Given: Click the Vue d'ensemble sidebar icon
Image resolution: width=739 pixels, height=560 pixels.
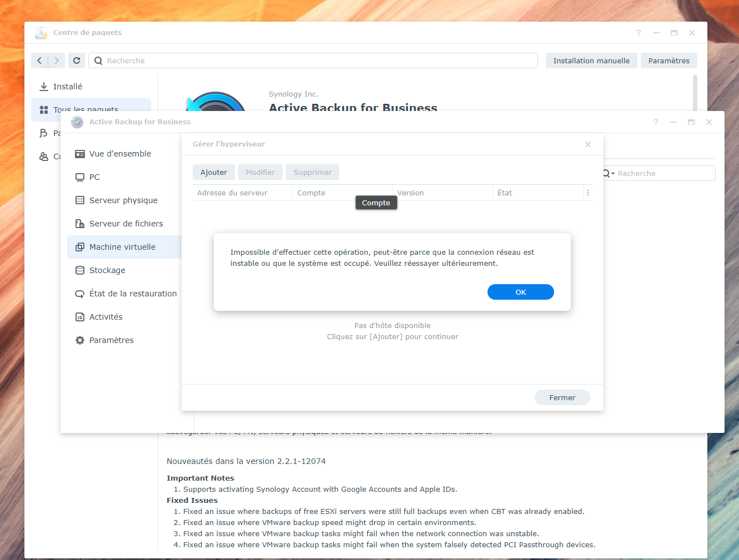Looking at the screenshot, I should [80, 154].
